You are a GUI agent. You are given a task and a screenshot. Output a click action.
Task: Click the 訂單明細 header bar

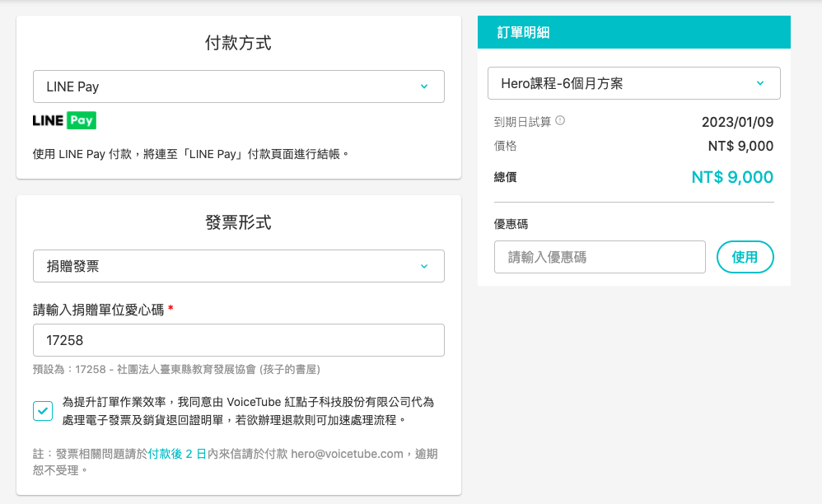(x=633, y=32)
